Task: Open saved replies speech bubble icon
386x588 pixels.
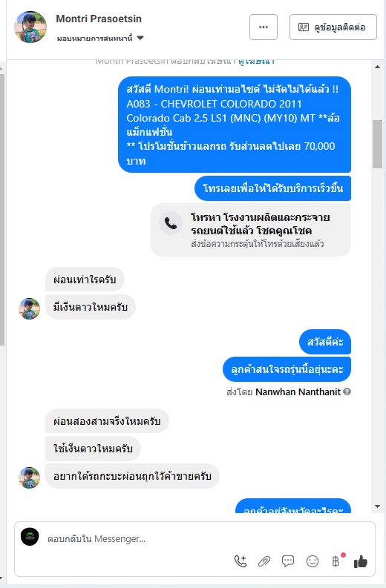Action: 288,561
